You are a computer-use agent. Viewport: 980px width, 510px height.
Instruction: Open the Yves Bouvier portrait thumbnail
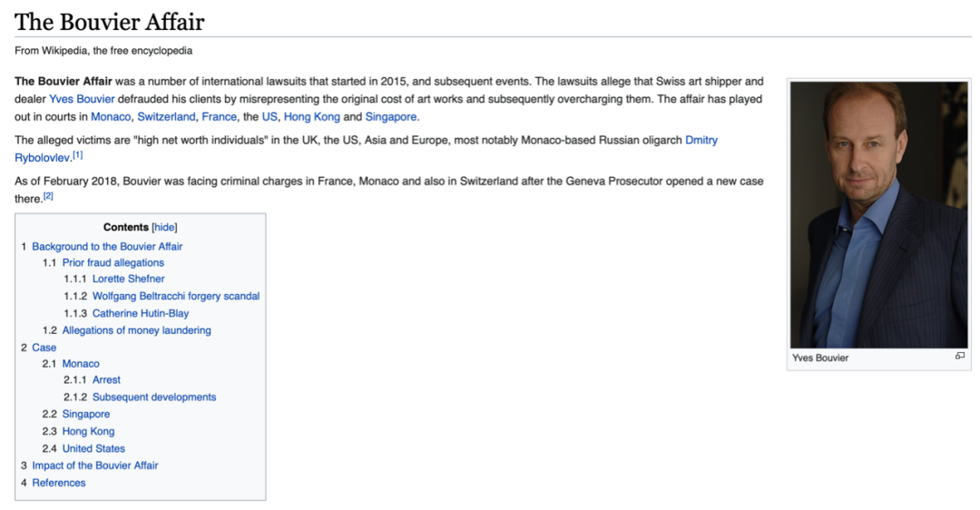(x=878, y=215)
